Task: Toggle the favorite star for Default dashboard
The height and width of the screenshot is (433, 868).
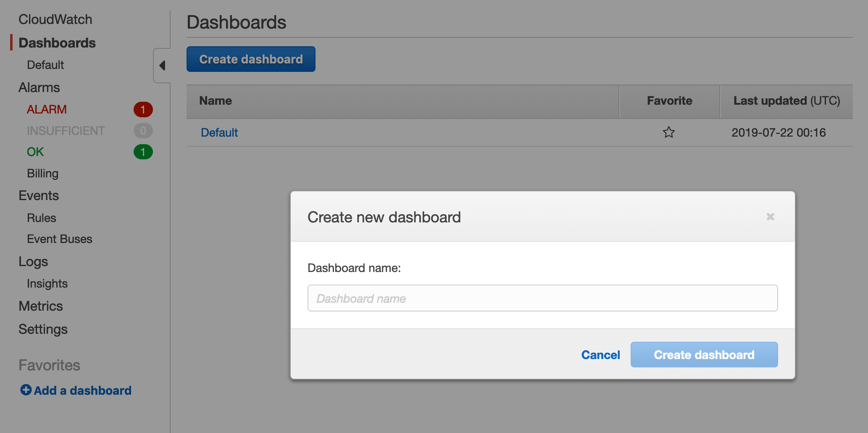Action: [x=669, y=132]
